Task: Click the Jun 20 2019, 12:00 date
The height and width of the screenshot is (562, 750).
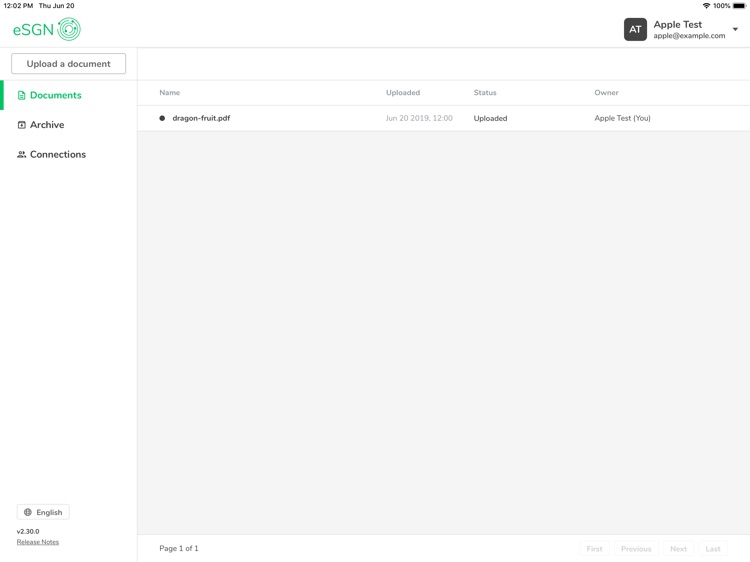Action: coord(419,118)
